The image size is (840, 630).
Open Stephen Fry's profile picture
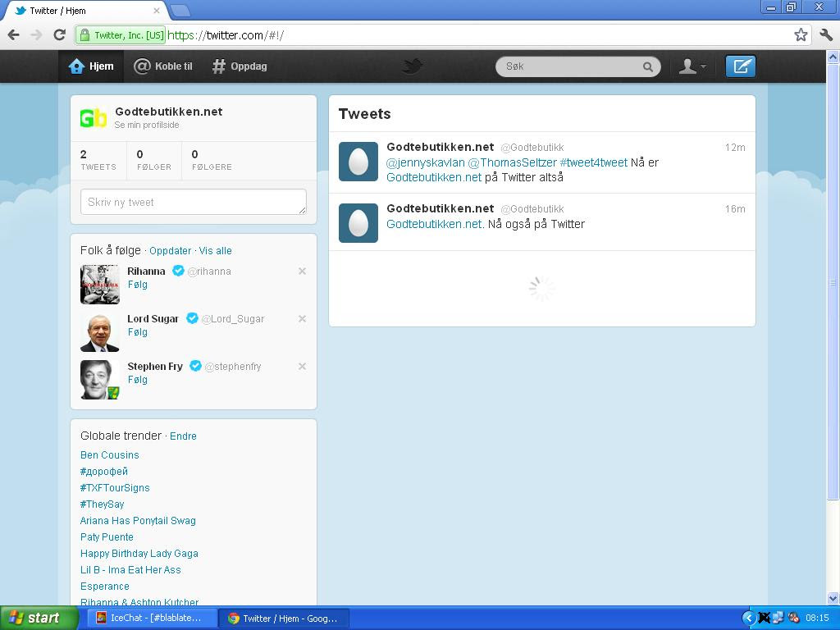[99, 380]
